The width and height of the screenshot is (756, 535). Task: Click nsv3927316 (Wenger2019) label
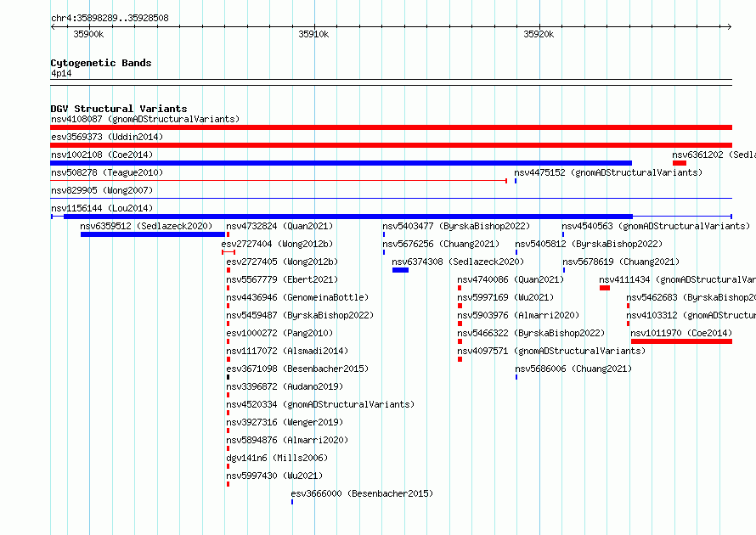coord(285,422)
